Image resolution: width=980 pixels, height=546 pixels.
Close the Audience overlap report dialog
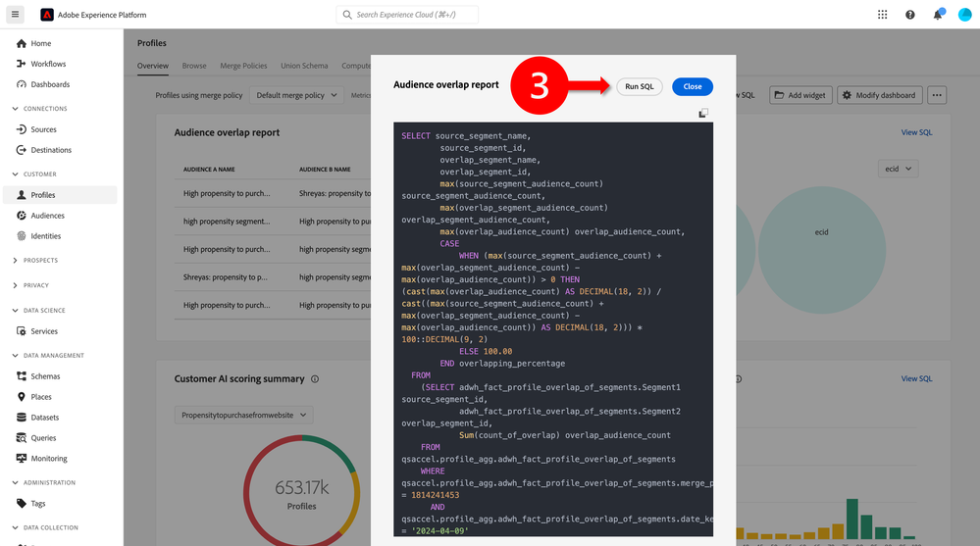point(693,86)
